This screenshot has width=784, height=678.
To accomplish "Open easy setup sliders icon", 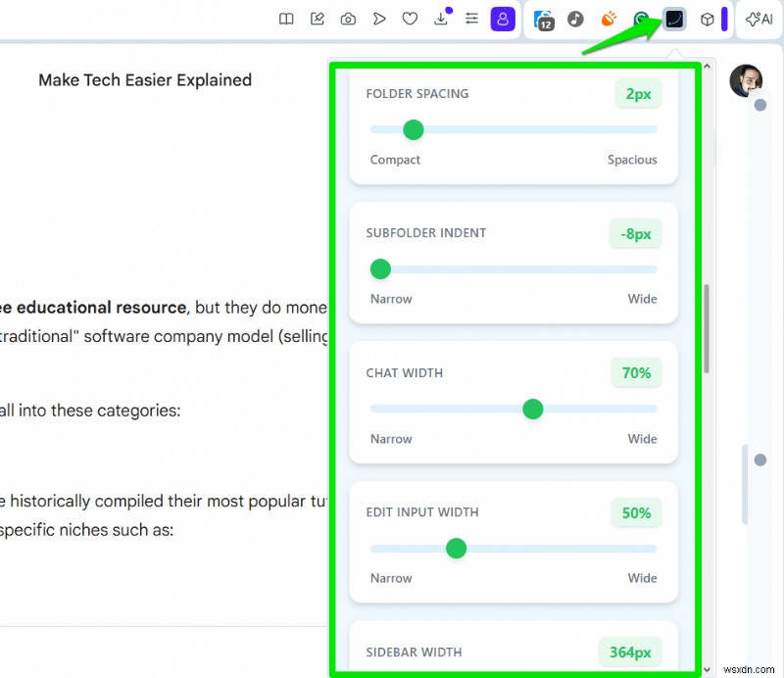I will click(471, 19).
